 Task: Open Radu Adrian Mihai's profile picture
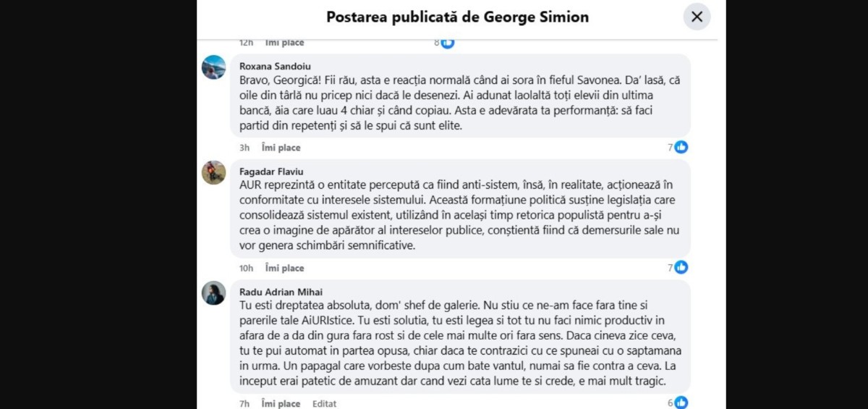213,292
